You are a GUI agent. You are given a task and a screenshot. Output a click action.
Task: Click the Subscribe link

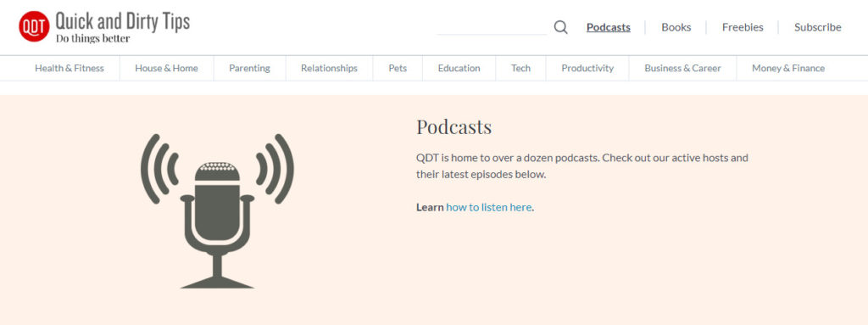coord(818,27)
